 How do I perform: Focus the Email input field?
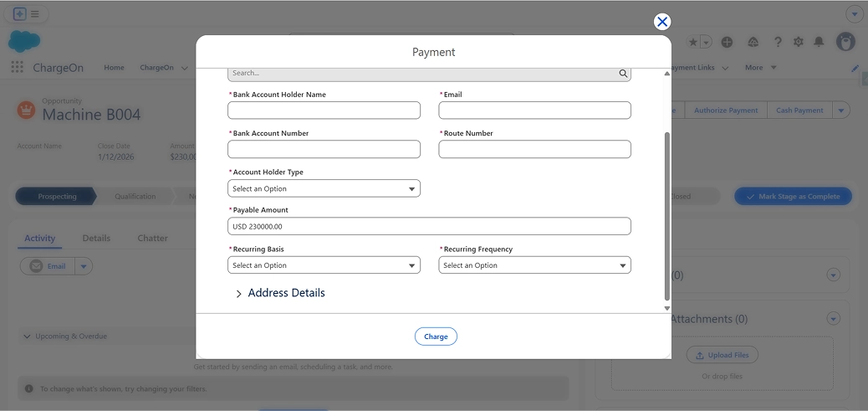pos(534,110)
